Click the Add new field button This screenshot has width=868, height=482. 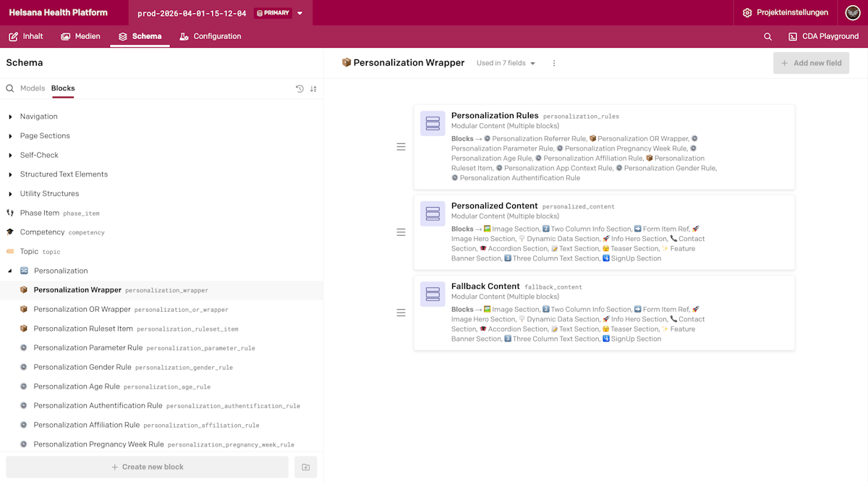point(811,63)
